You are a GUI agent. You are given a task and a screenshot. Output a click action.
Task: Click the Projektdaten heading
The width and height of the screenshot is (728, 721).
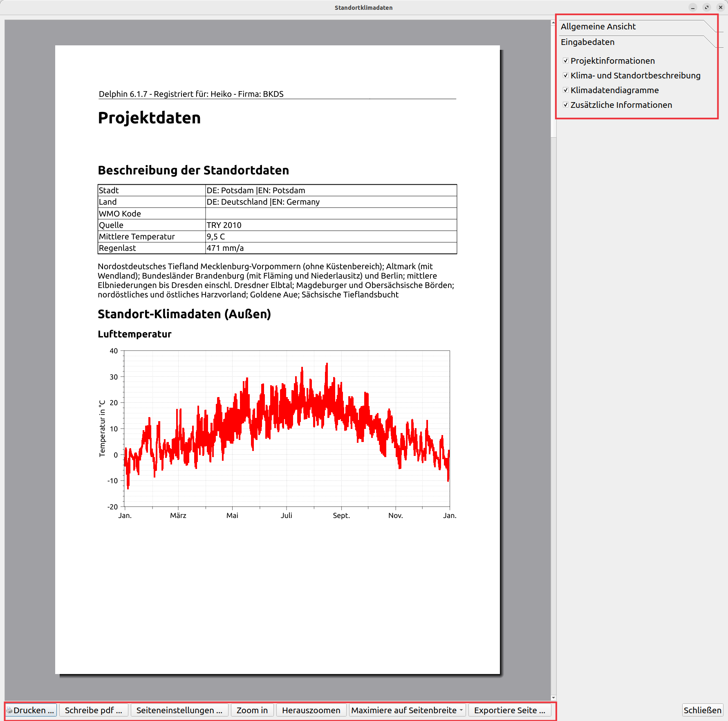tap(149, 118)
